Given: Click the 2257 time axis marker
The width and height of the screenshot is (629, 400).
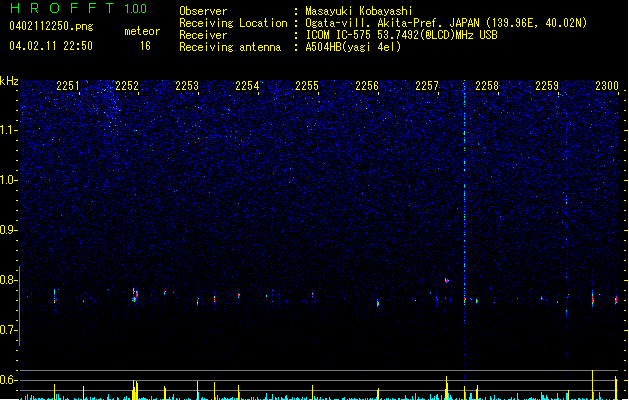Looking at the screenshot, I should click(427, 85).
